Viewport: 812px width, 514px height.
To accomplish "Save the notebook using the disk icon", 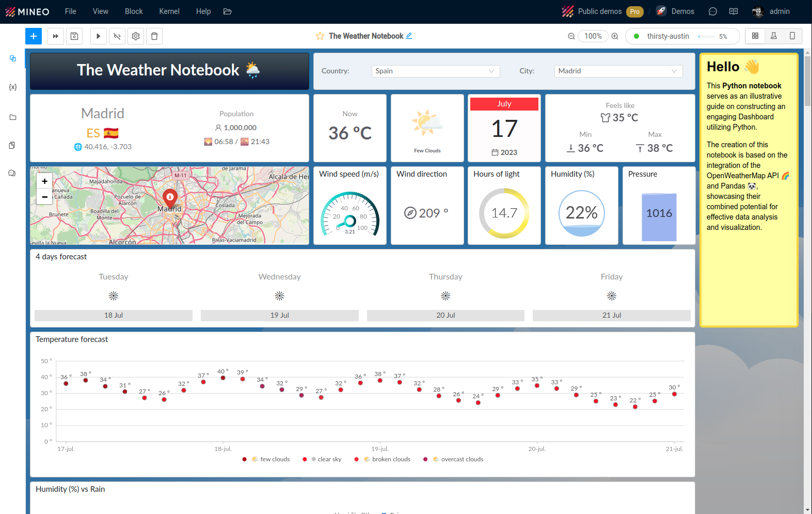I will coord(74,36).
